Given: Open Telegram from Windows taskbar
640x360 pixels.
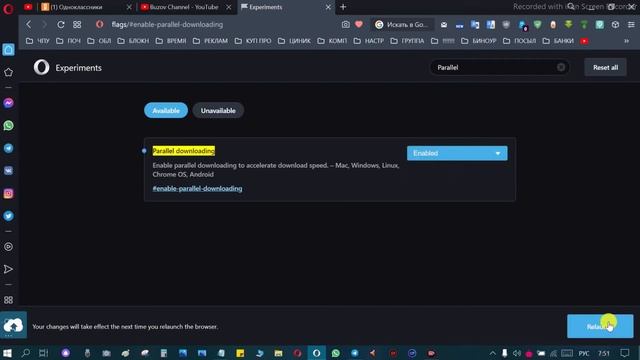Looking at the screenshot, I should [355, 353].
